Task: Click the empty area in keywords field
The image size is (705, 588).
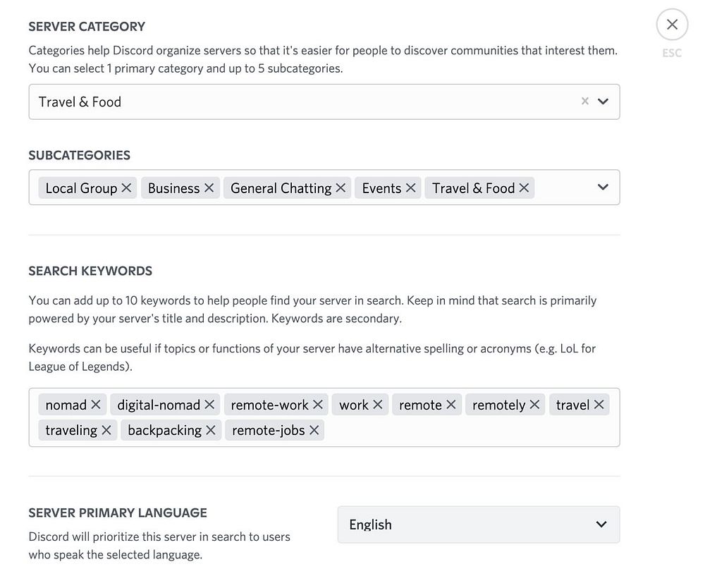Action: coord(465,430)
